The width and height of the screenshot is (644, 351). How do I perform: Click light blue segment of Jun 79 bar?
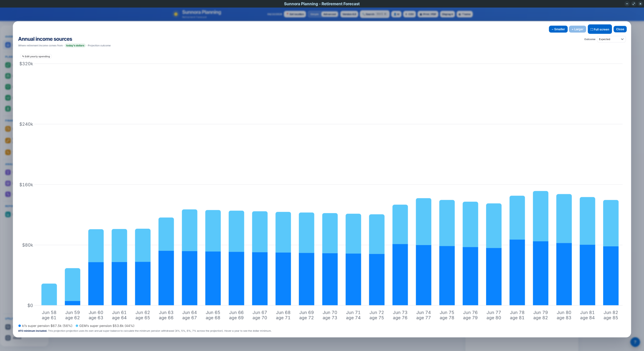tap(541, 216)
